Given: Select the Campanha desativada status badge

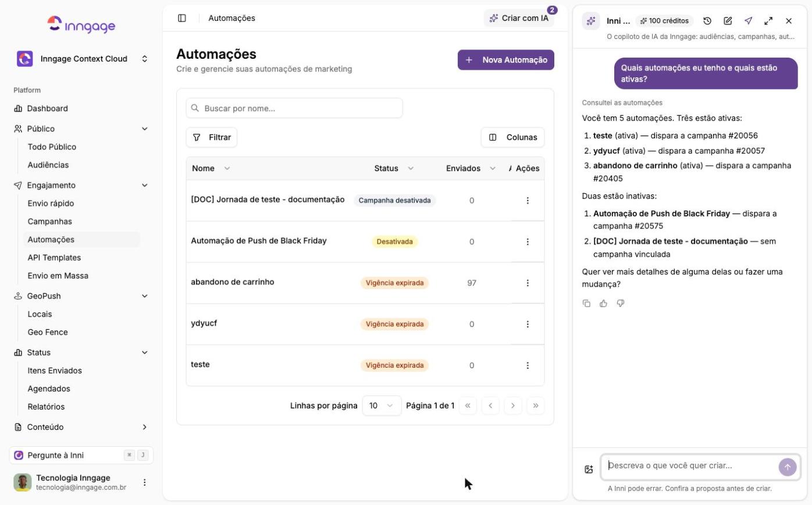Looking at the screenshot, I should coord(394,200).
